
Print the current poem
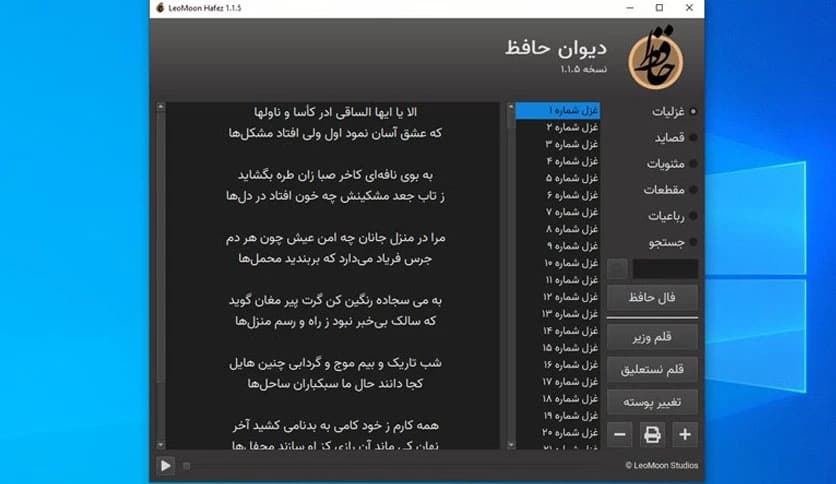tap(652, 434)
